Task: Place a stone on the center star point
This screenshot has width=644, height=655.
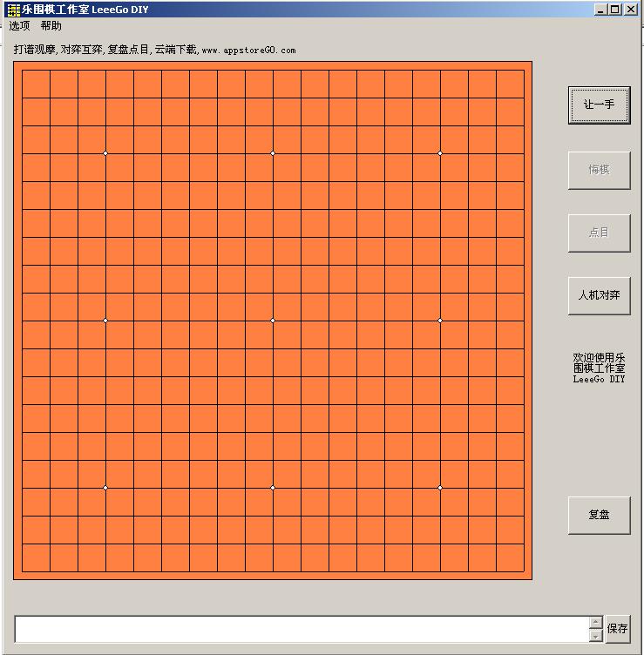Action: coord(273,321)
